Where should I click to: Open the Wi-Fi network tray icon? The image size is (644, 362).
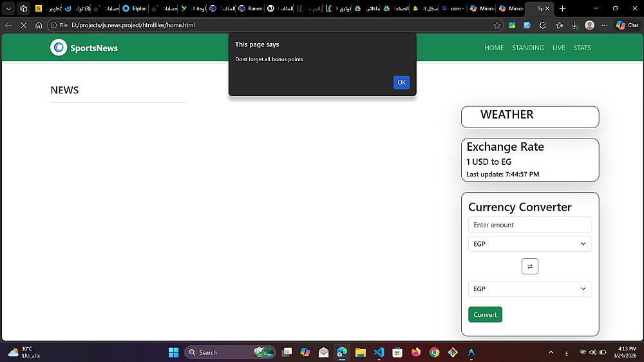(x=582, y=352)
